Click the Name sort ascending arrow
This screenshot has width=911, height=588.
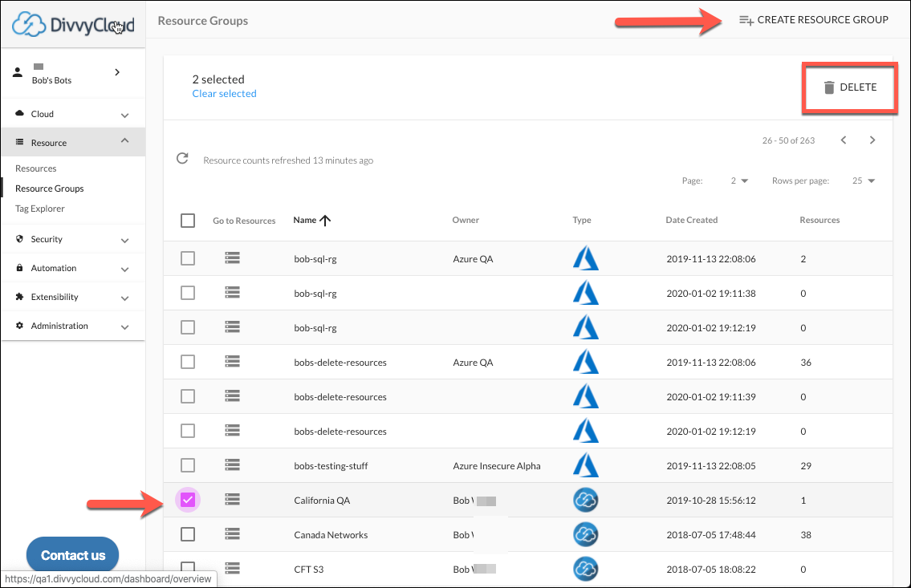tap(325, 220)
